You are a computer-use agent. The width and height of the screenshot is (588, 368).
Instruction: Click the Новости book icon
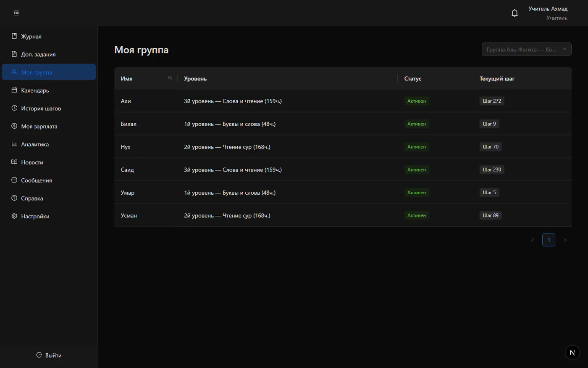pos(14,162)
